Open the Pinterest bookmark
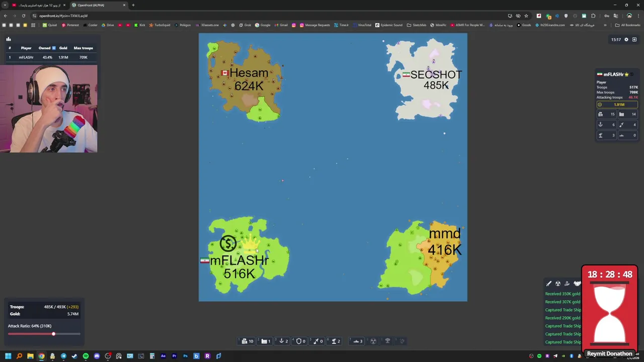 point(70,25)
